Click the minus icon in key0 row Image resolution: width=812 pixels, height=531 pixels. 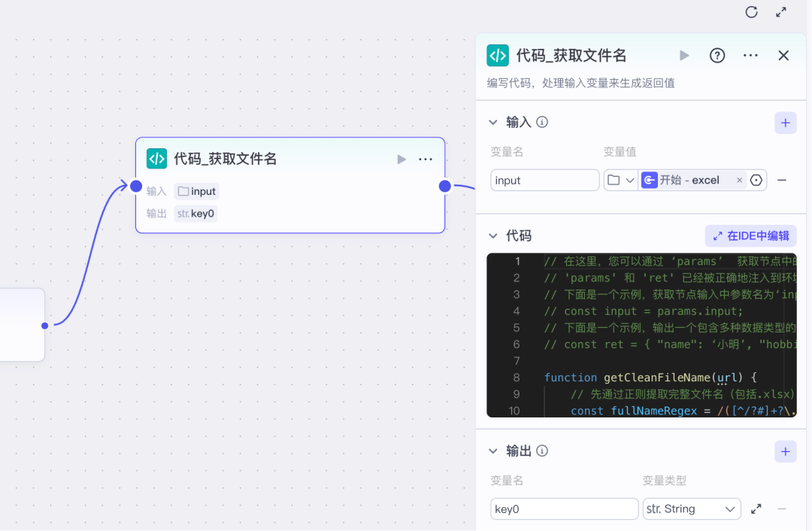click(782, 509)
